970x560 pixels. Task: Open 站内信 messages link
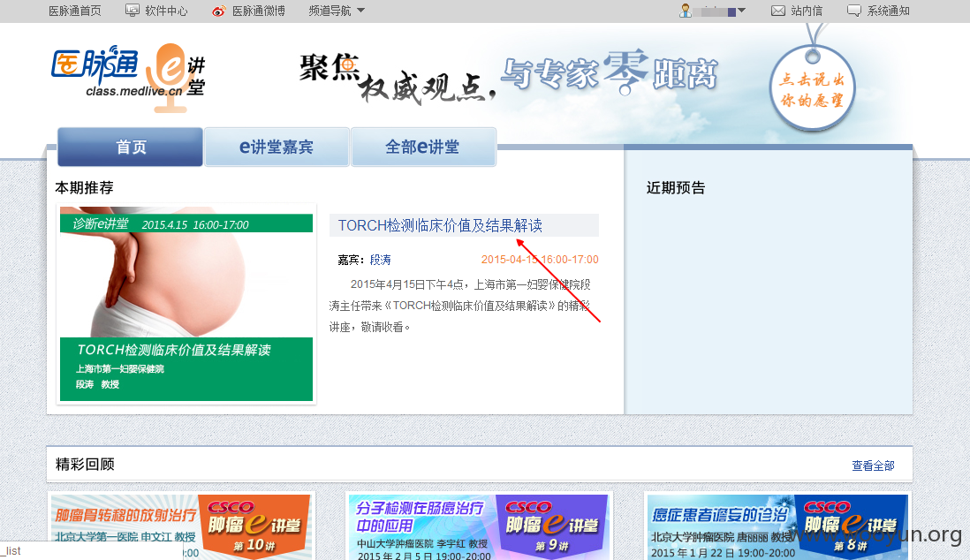pos(807,11)
